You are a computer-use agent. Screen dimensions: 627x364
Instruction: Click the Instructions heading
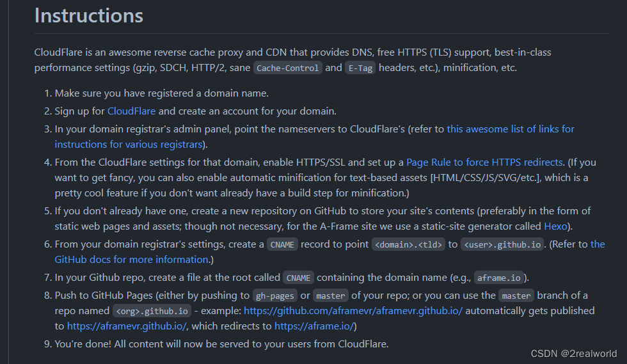89,15
